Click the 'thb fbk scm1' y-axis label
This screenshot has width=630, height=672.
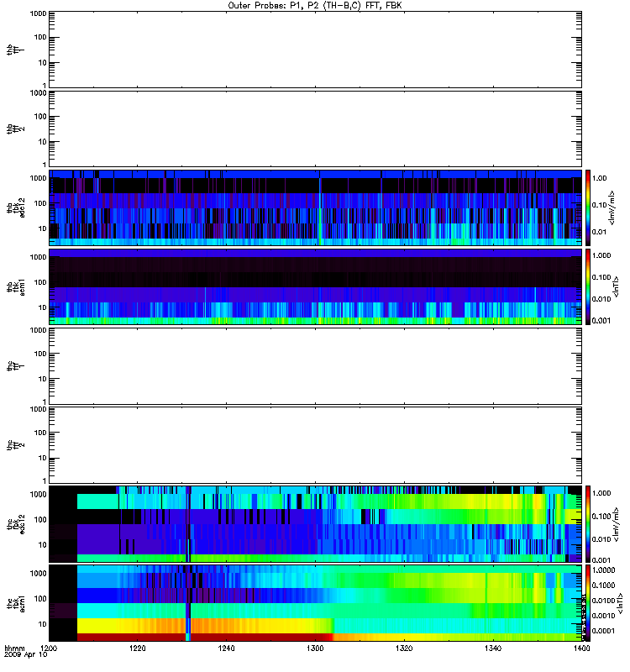[x=16, y=286]
